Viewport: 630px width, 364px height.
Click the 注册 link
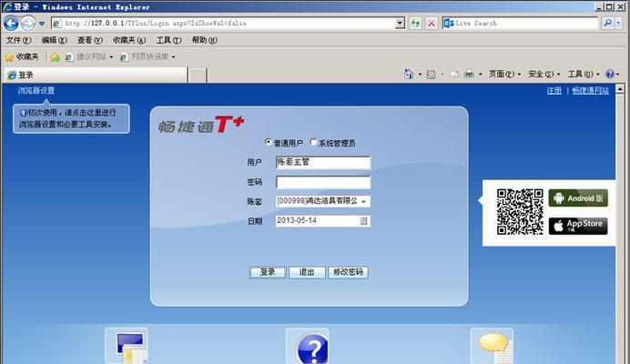pyautogui.click(x=554, y=91)
